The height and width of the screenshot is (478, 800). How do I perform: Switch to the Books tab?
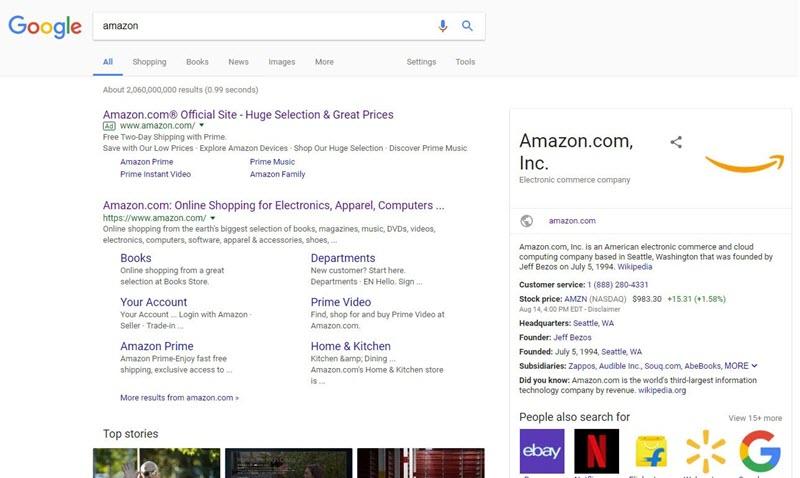pyautogui.click(x=197, y=62)
